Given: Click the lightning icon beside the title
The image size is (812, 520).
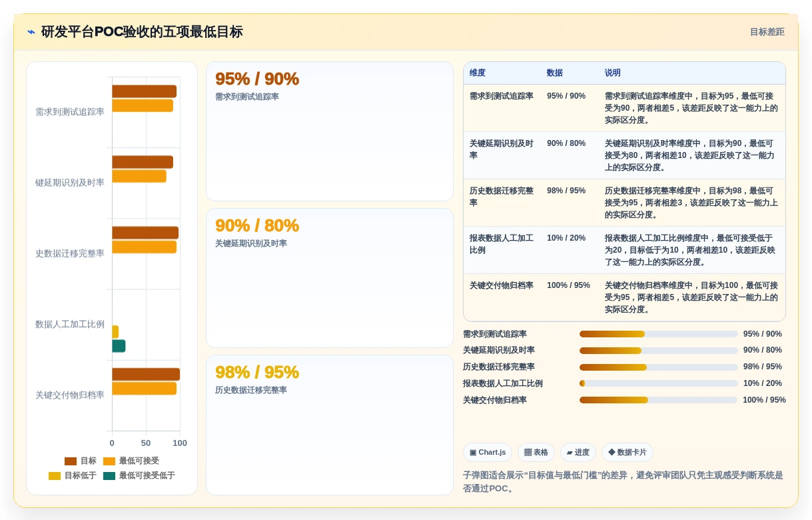Looking at the screenshot, I should [31, 32].
